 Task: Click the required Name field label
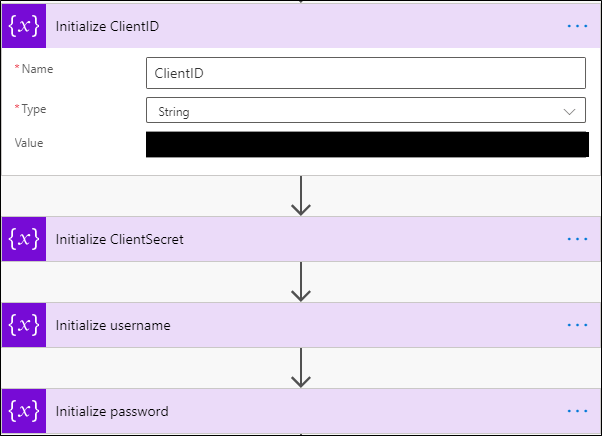pos(36,70)
